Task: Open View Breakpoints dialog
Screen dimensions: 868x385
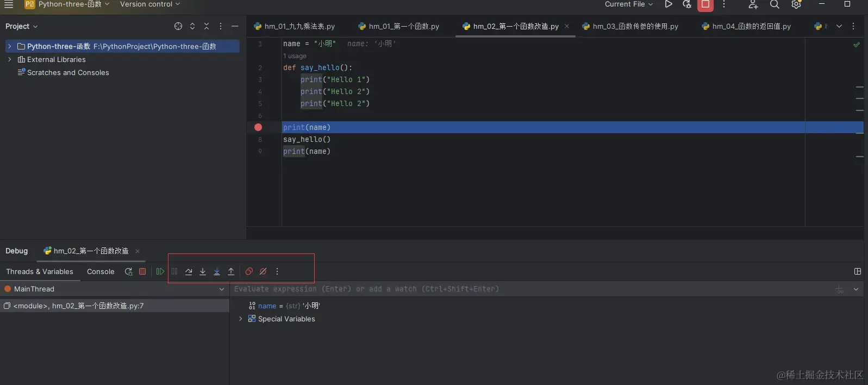Action: point(249,271)
